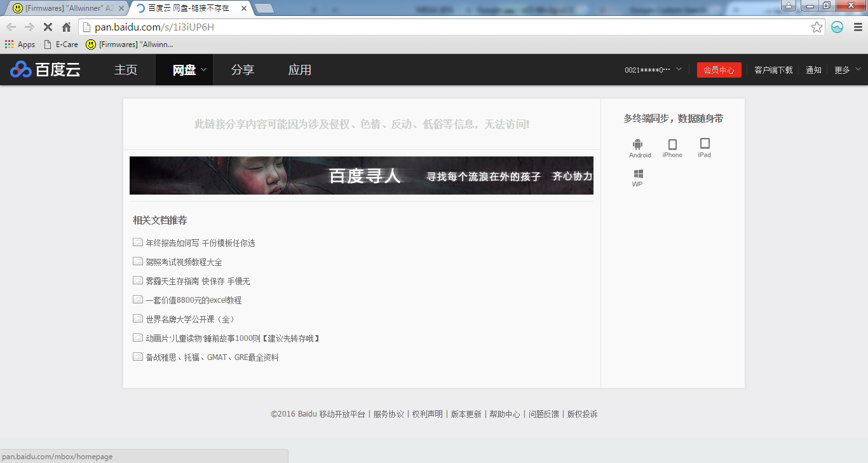The width and height of the screenshot is (868, 463).
Task: Open the 客户端下载 link
Action: [x=773, y=70]
